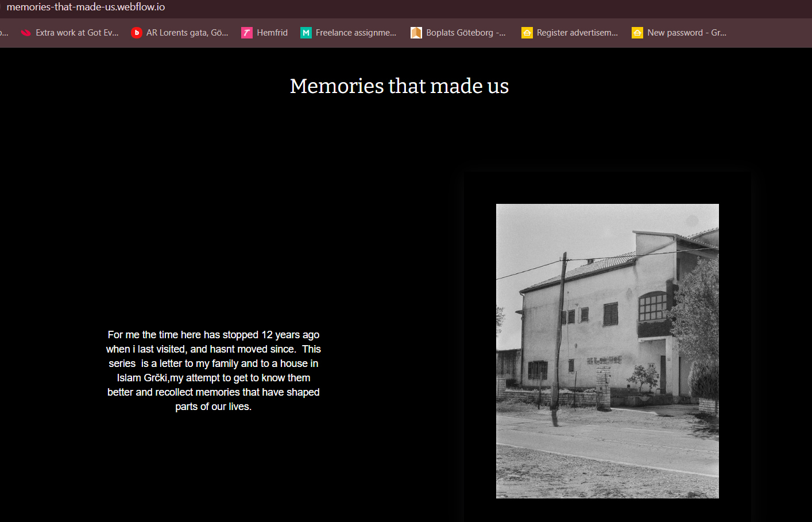This screenshot has height=522, width=812.
Task: Go to the 'AR Lorents gata, Gö...' bookmark
Action: pyautogui.click(x=187, y=33)
